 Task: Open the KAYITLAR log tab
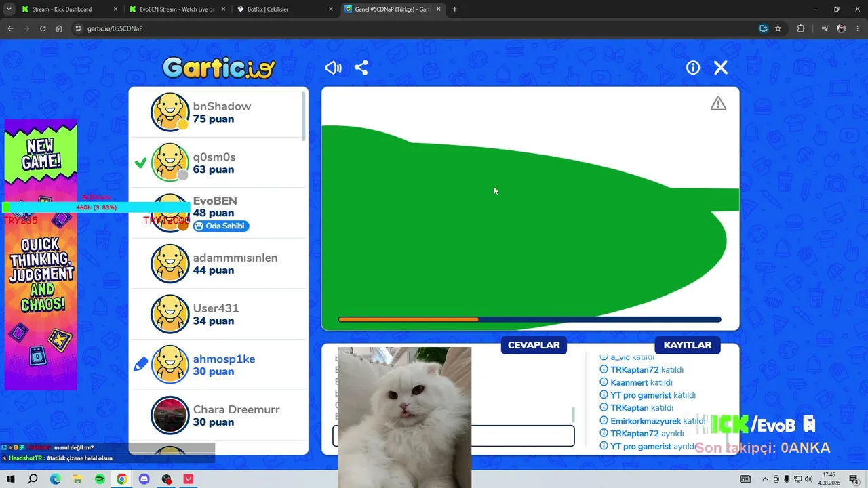coord(688,345)
